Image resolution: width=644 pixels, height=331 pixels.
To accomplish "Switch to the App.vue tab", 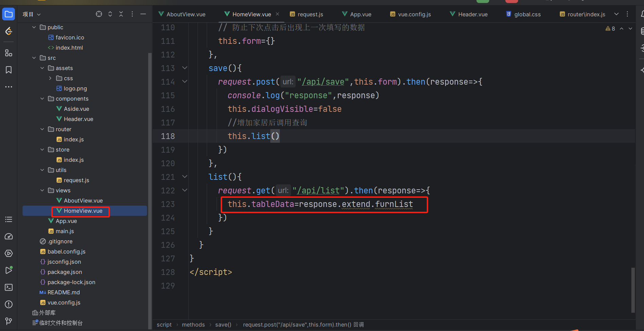I will [357, 14].
